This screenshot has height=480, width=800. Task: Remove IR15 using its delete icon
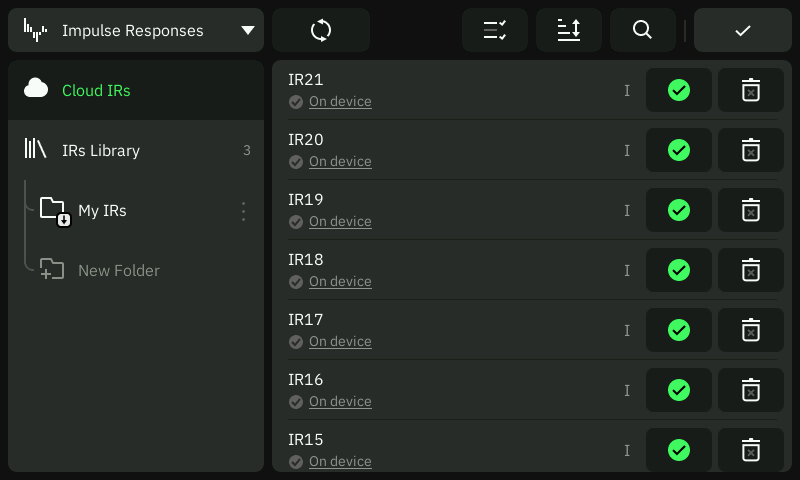pos(750,451)
